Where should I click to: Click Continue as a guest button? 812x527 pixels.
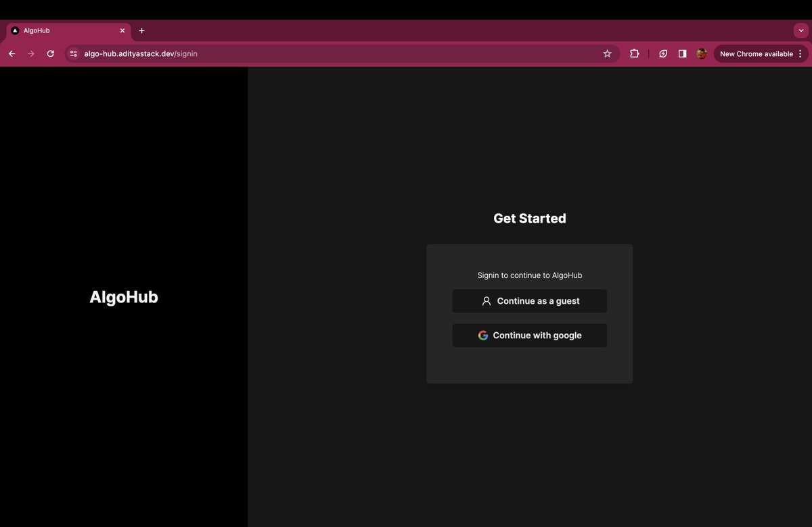tap(529, 301)
